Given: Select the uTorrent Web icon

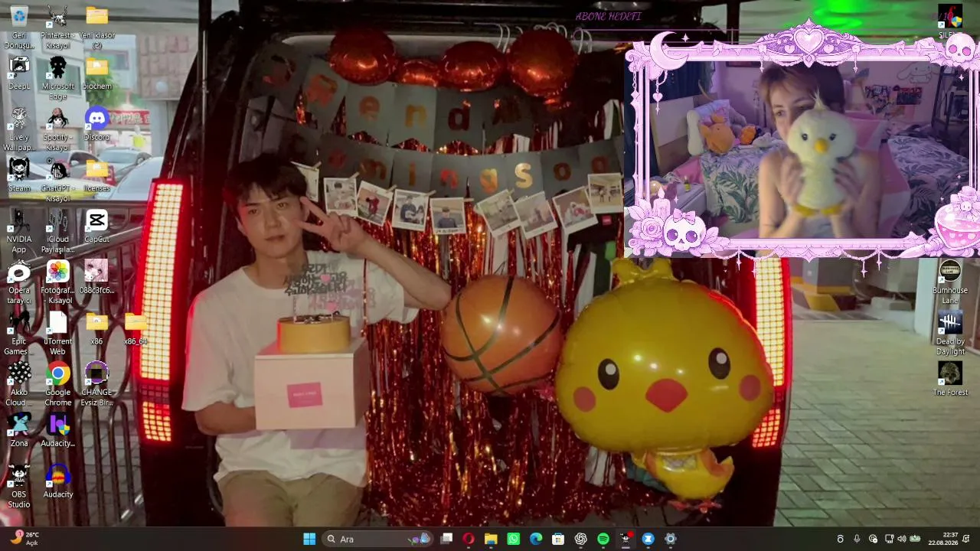Looking at the screenshot, I should [57, 334].
